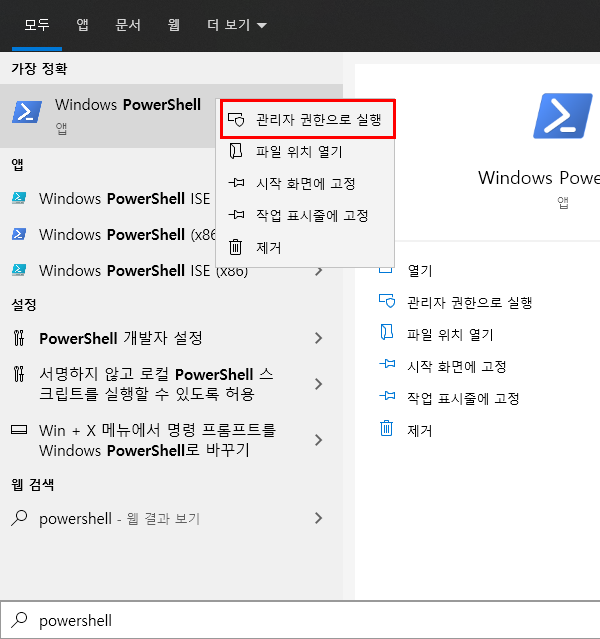
Task: Choose 제거 in context menu
Action: click(x=305, y=247)
